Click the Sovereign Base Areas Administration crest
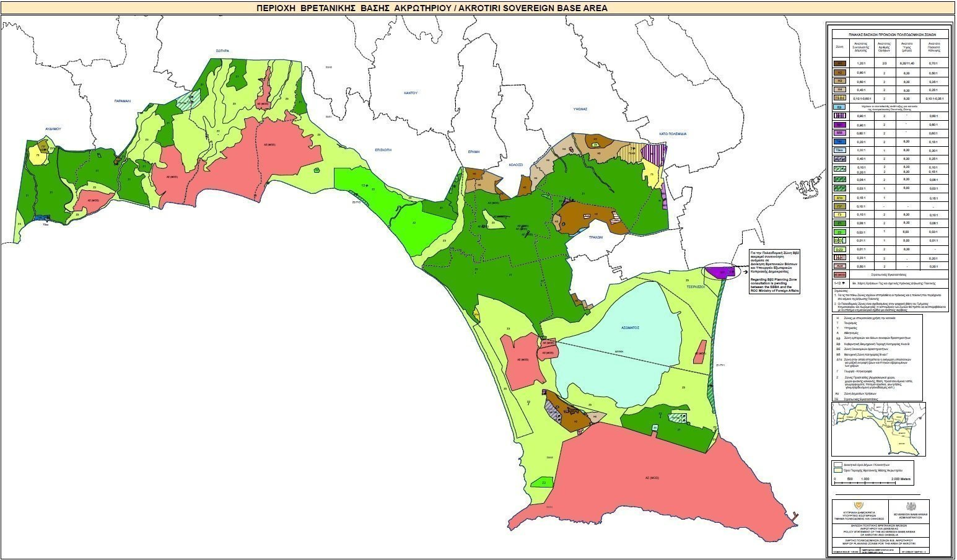This screenshot has height=560, width=957. click(911, 506)
